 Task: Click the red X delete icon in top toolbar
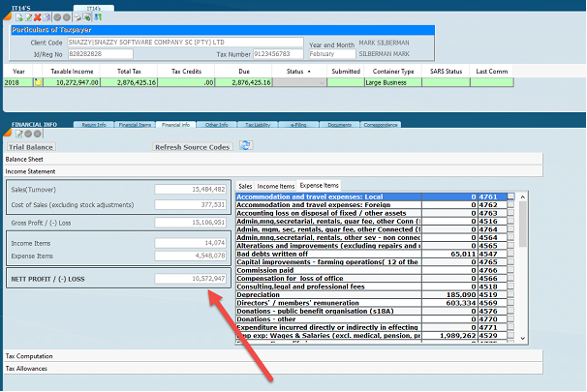(x=36, y=18)
